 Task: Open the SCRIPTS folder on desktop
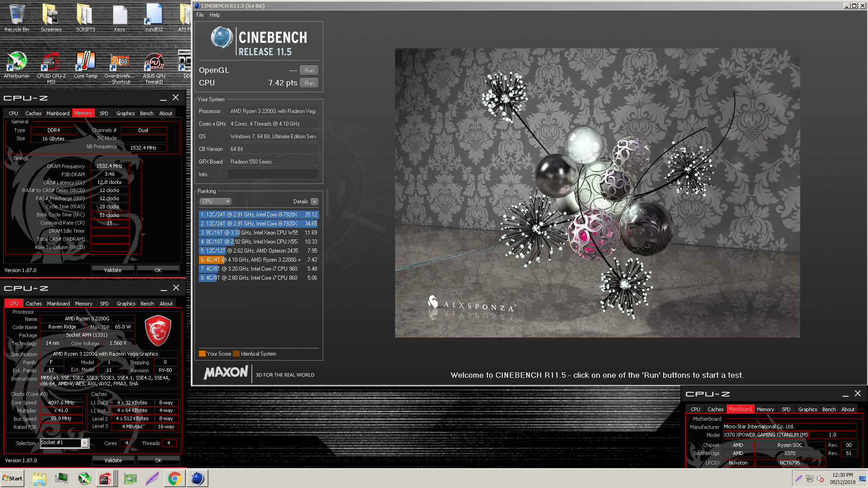click(x=85, y=18)
